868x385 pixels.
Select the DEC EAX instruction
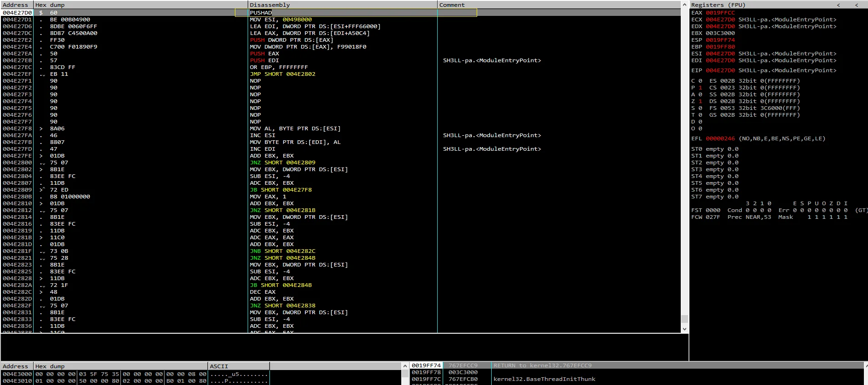263,292
